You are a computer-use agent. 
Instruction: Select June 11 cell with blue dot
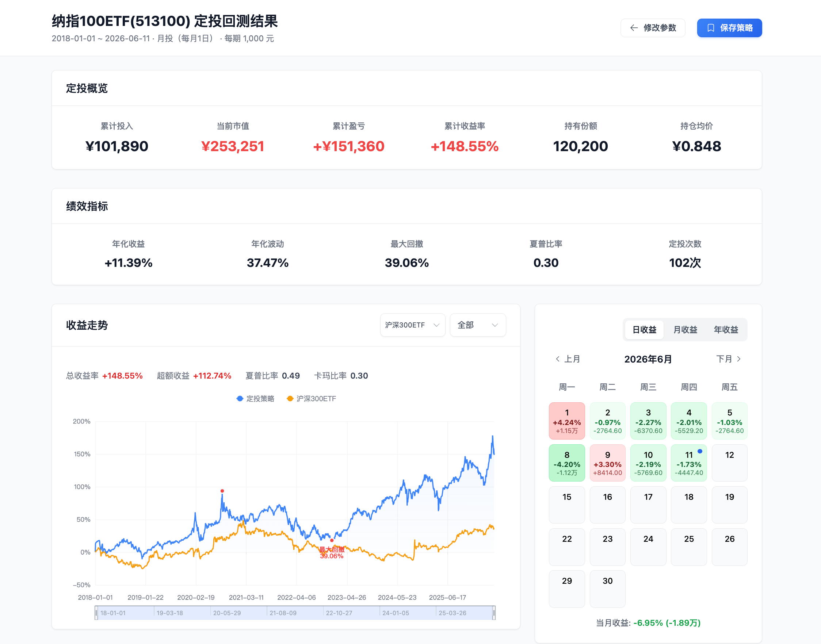[689, 463]
